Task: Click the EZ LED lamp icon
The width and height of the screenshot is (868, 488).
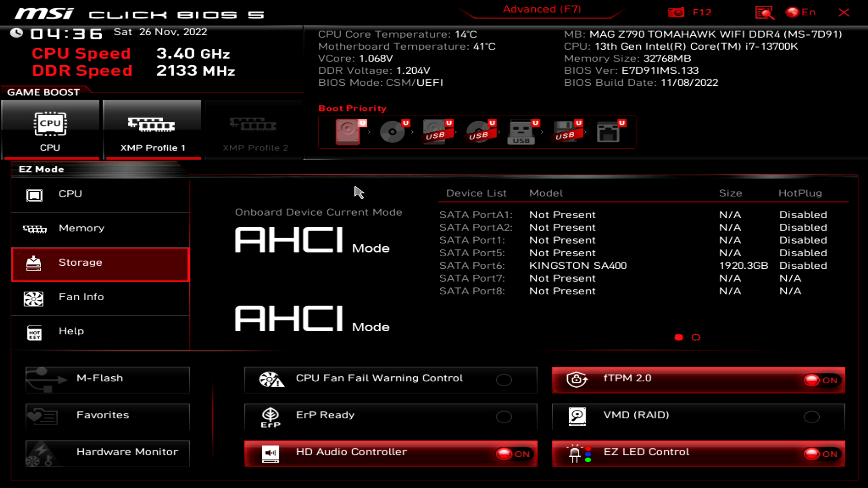Action: click(579, 454)
